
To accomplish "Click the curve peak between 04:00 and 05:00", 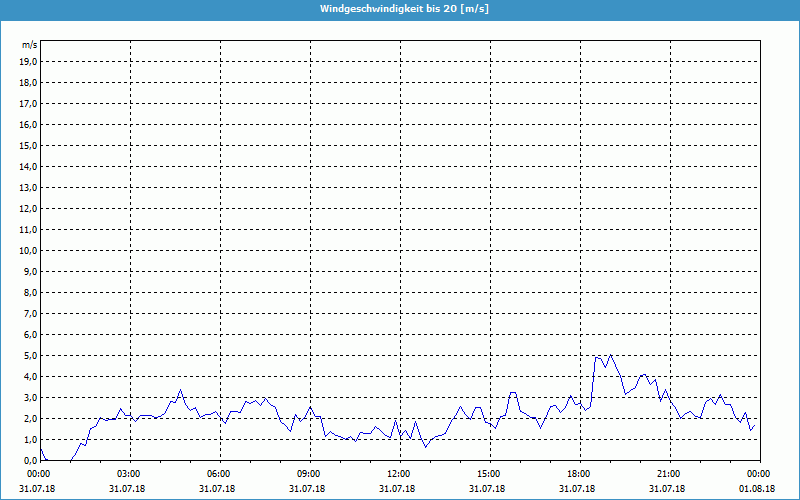I will 180,390.
